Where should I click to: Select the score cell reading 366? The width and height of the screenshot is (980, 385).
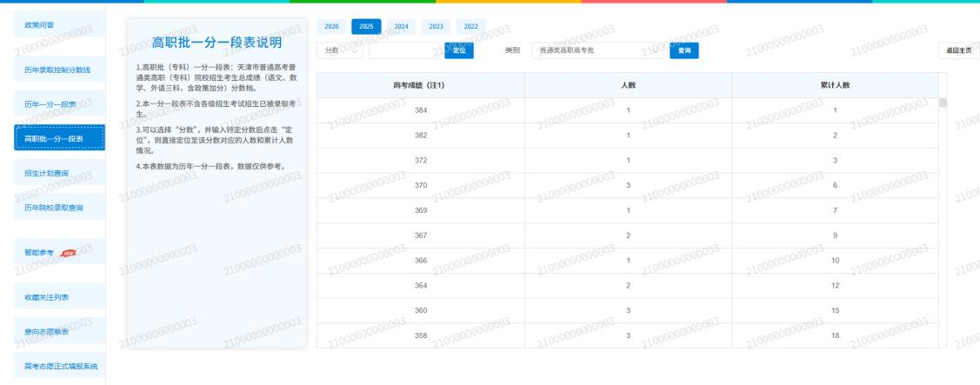[421, 261]
